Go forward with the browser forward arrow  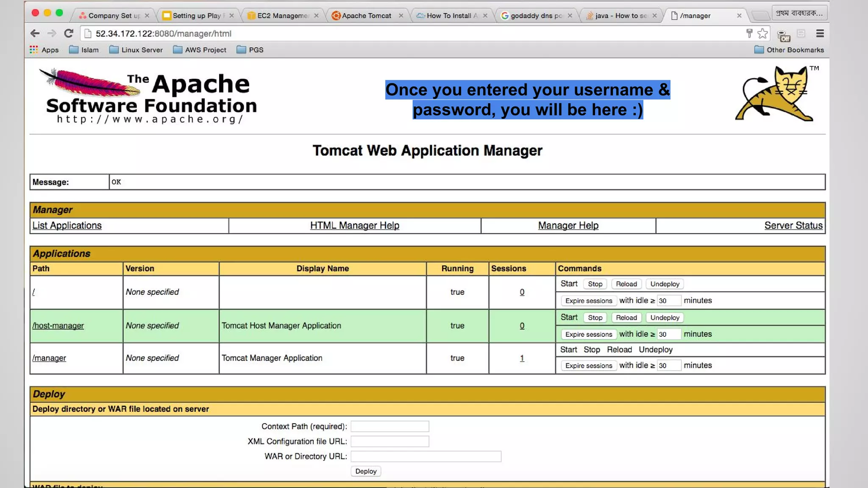point(52,33)
